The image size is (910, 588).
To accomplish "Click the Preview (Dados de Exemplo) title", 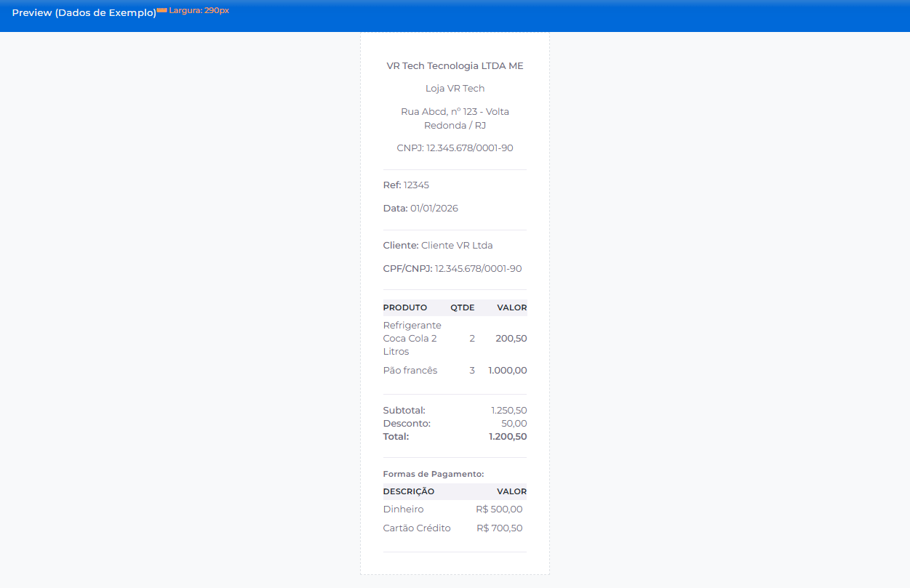I will [84, 13].
